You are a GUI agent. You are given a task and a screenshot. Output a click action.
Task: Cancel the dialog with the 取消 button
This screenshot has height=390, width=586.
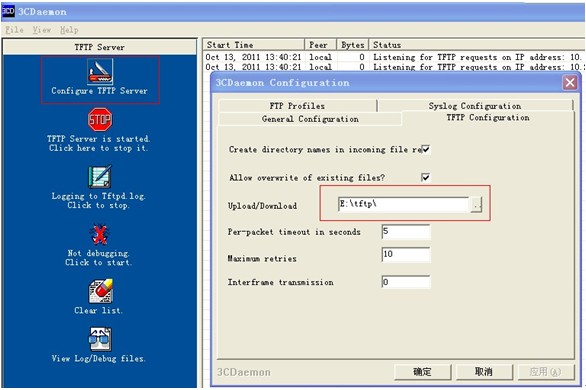[x=484, y=372]
